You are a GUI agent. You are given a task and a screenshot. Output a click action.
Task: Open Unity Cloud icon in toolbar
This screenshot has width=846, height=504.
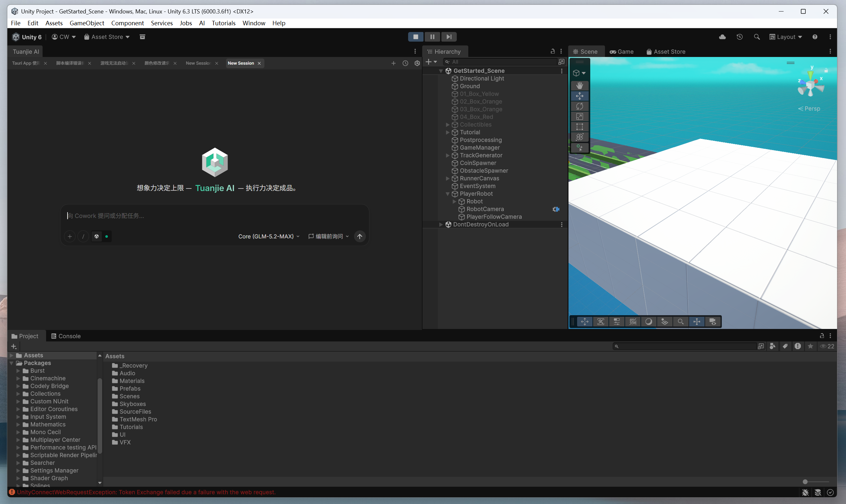pyautogui.click(x=722, y=37)
